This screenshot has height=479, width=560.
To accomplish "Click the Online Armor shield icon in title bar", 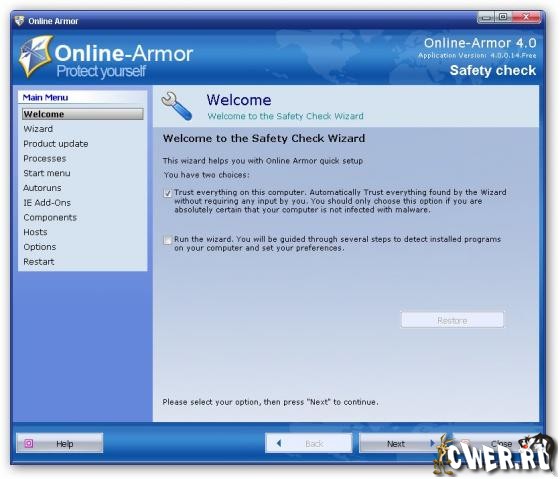I will [19, 21].
